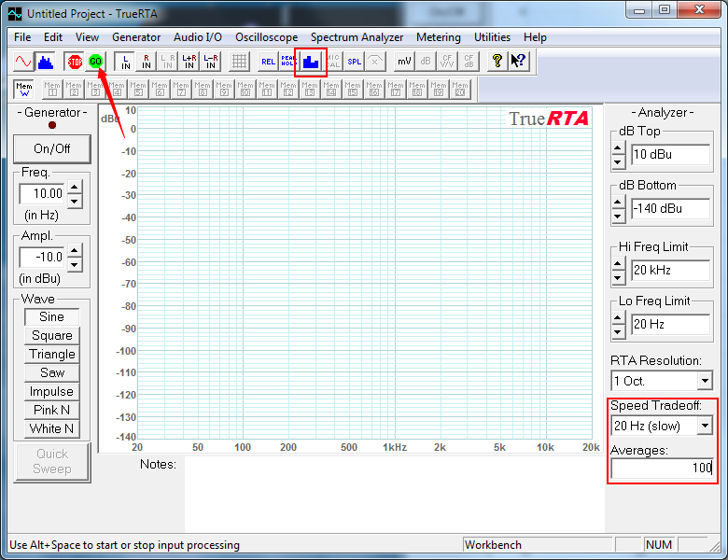Select memory slot Mem 5

click(x=138, y=89)
